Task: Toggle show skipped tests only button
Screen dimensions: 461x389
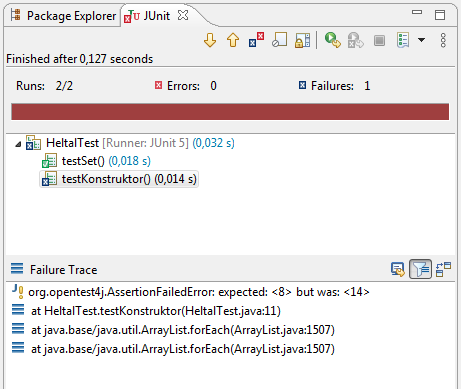Action: (x=279, y=40)
